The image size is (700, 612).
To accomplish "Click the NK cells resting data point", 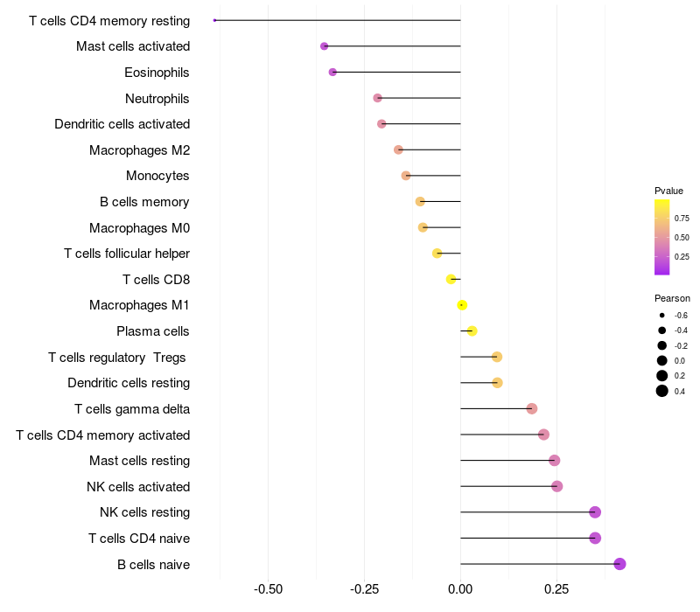I will [x=595, y=512].
